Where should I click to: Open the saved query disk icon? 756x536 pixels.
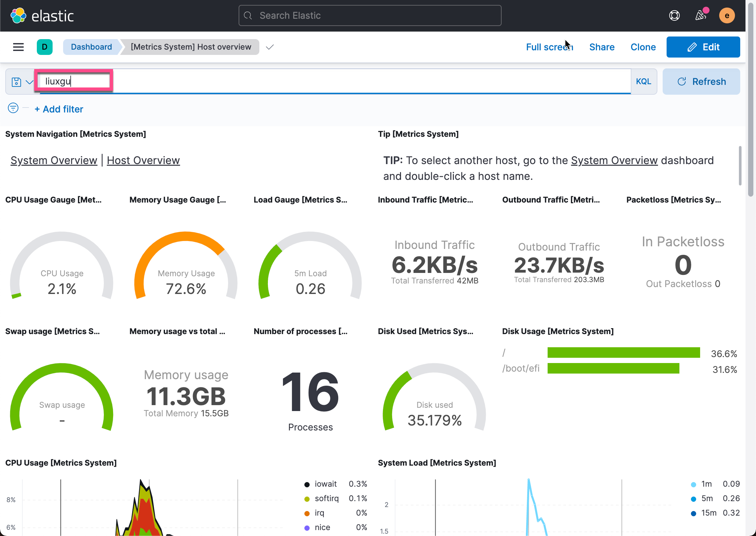pos(16,82)
